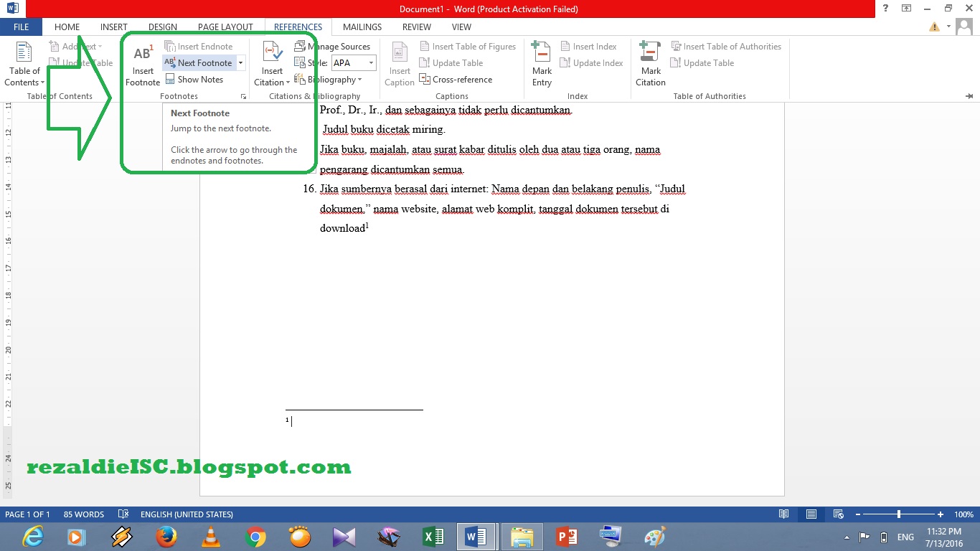Open the FILE tab
This screenshot has height=551, width=980.
(x=21, y=27)
